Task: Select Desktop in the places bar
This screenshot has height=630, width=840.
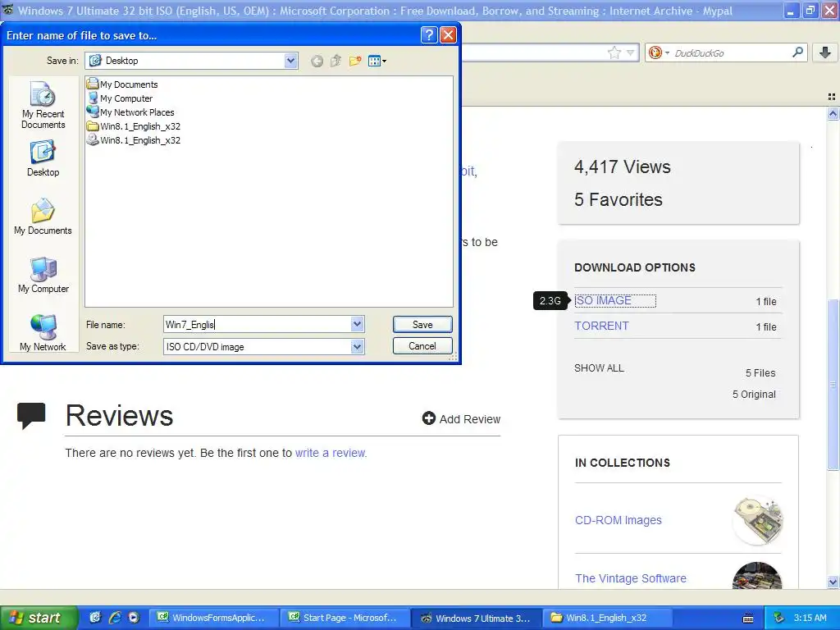Action: pos(43,158)
